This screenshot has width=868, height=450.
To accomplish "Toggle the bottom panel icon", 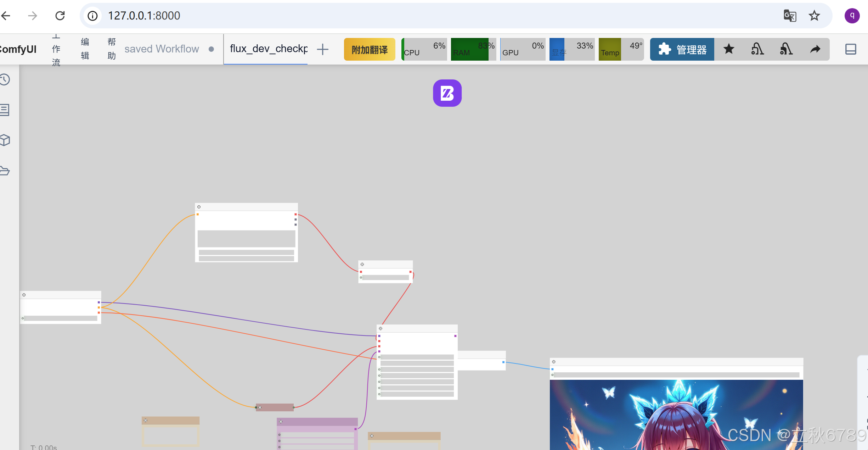I will click(x=850, y=49).
